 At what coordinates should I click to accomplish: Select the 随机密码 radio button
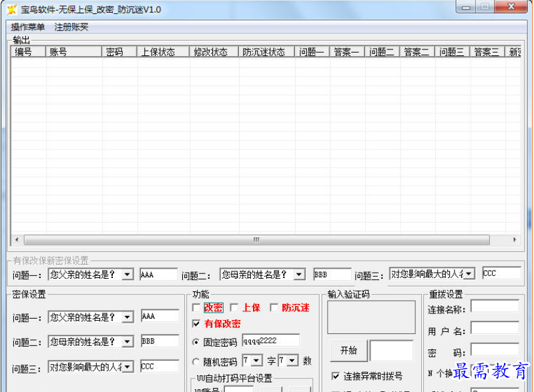click(x=196, y=361)
